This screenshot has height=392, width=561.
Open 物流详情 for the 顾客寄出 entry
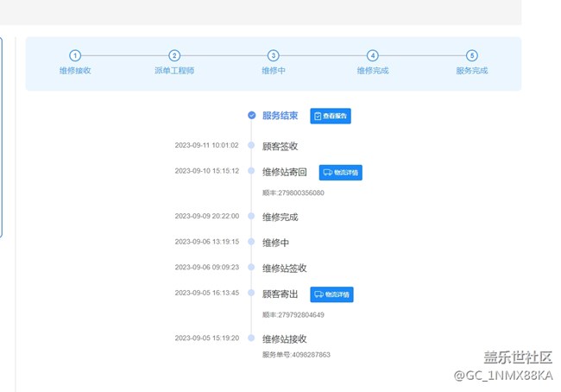331,294
